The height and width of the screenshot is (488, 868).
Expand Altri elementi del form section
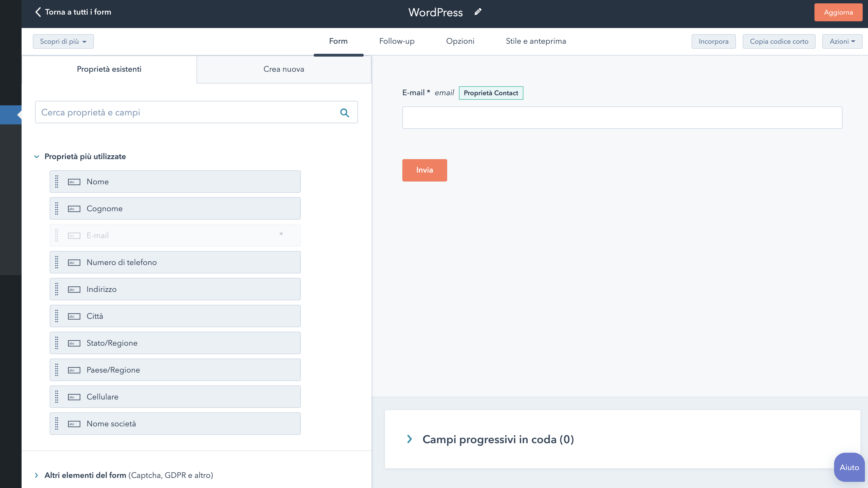[x=36, y=475]
